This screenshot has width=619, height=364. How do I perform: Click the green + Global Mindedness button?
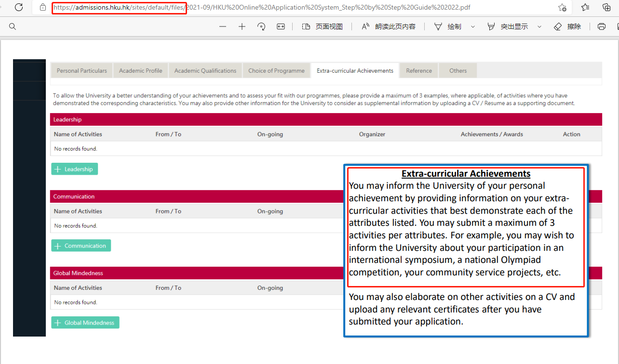85,323
